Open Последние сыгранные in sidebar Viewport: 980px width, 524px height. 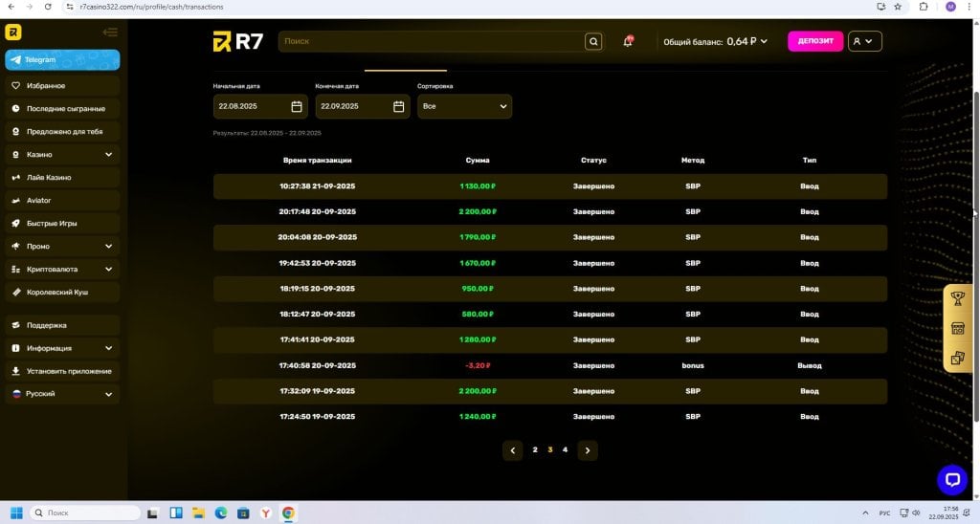(x=62, y=109)
